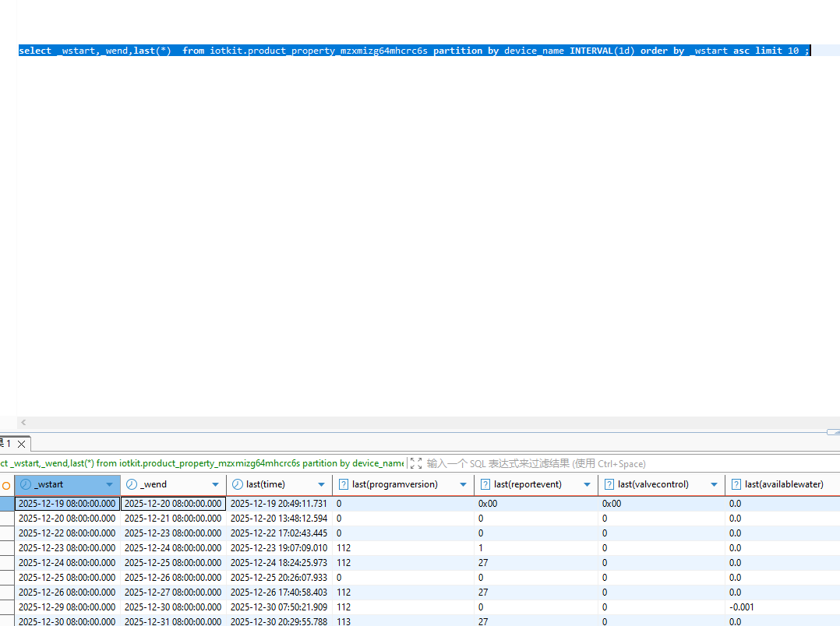This screenshot has height=626, width=840.
Task: Open the _wend column dropdown arrow
Action: coord(216,484)
